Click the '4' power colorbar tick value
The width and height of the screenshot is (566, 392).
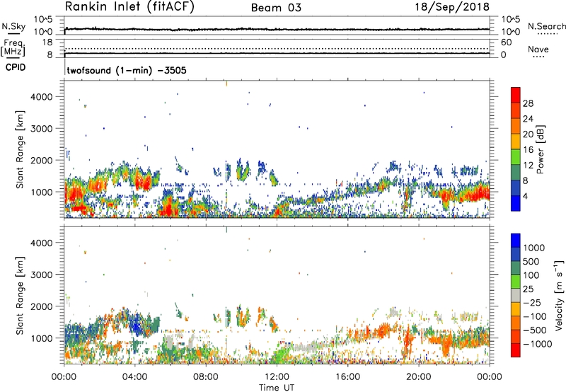coord(525,196)
